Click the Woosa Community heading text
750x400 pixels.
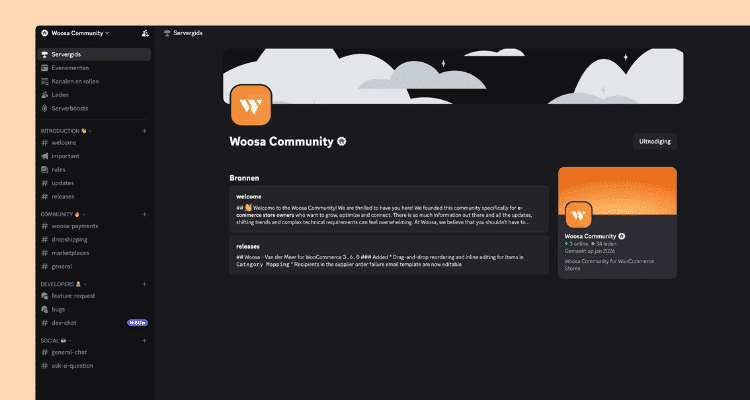(281, 142)
